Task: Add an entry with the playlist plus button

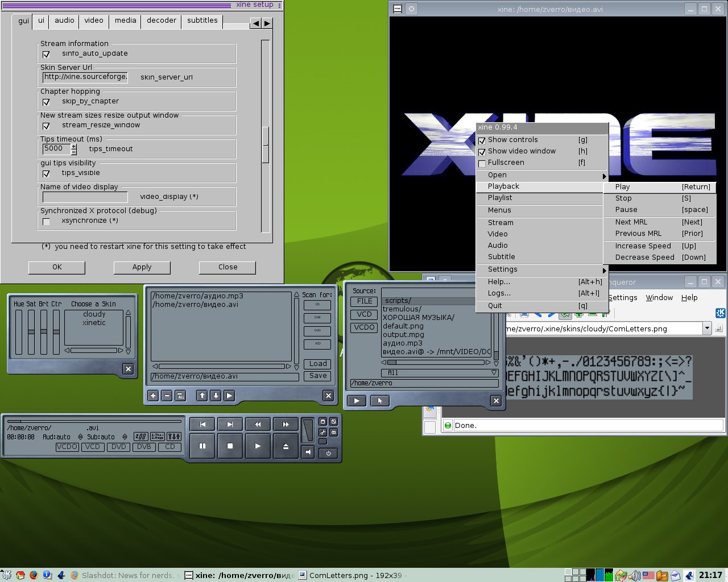Action: click(x=153, y=396)
